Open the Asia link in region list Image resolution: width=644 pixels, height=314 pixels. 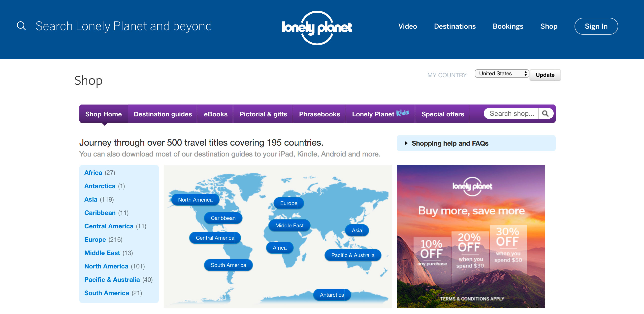pyautogui.click(x=91, y=199)
